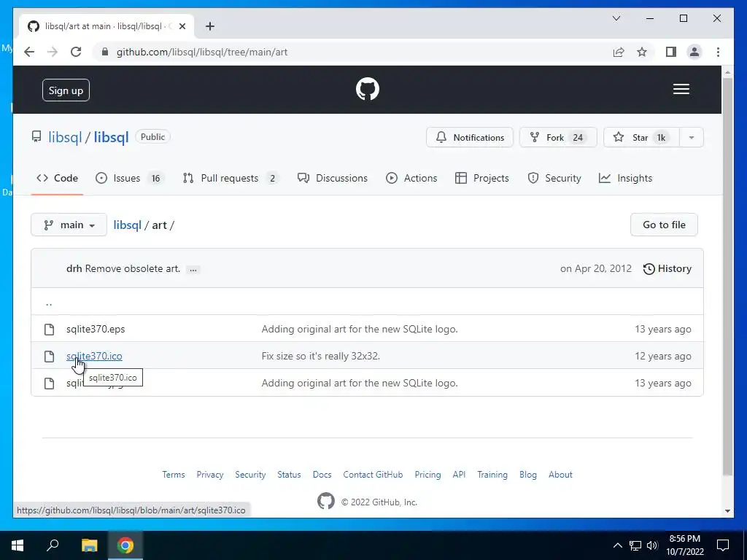Open the bold libsql repository link
The height and width of the screenshot is (560, 747).
tap(111, 137)
